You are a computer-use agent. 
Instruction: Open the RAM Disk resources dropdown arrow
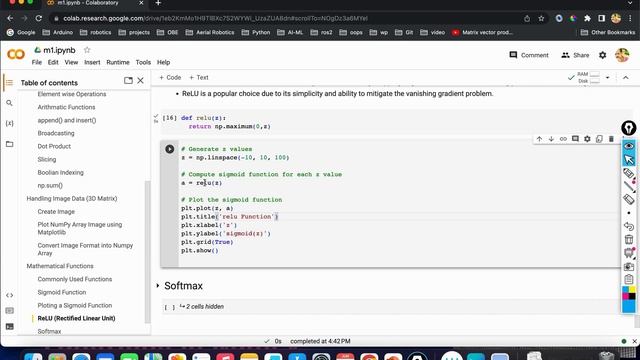[x=607, y=78]
